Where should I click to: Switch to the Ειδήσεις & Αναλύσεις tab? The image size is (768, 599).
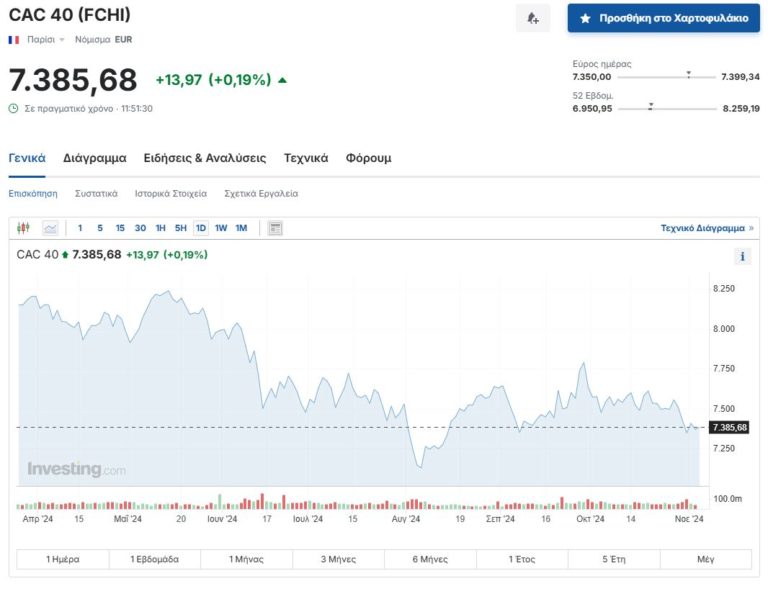[x=204, y=158]
